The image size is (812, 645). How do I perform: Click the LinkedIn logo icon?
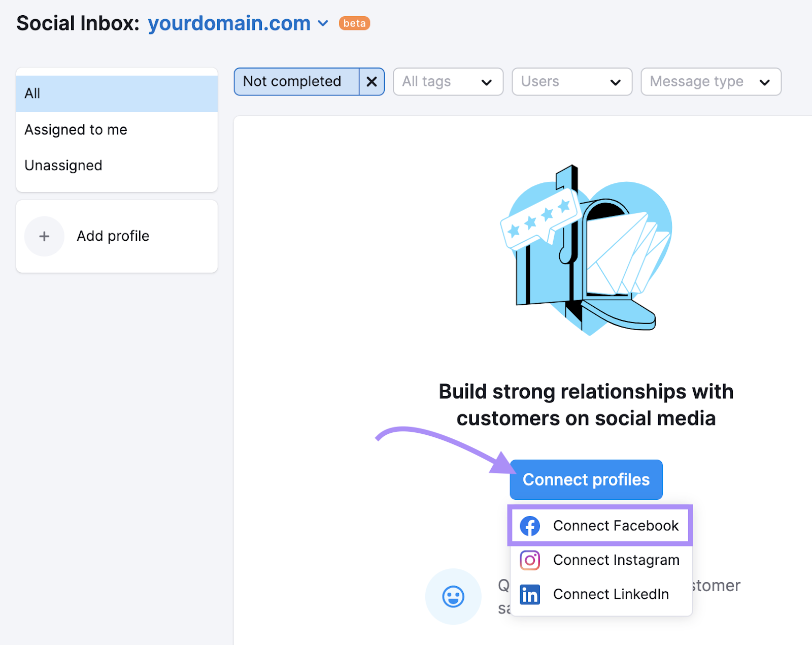[530, 594]
